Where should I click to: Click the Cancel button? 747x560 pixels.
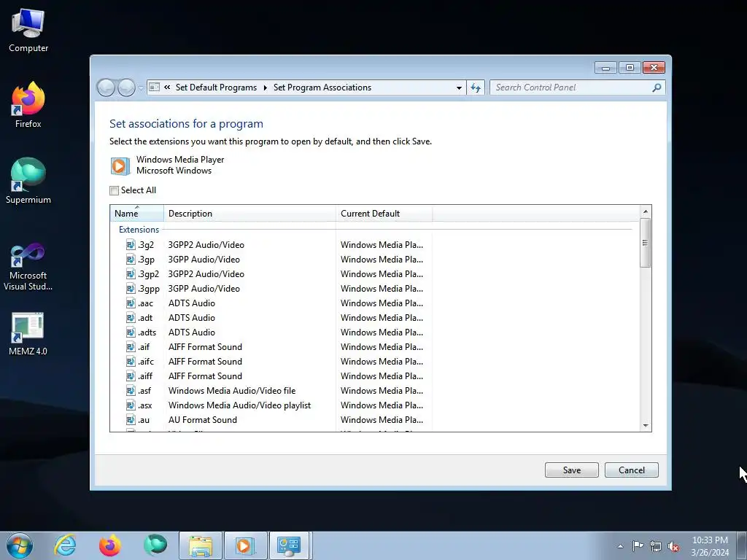tap(632, 470)
